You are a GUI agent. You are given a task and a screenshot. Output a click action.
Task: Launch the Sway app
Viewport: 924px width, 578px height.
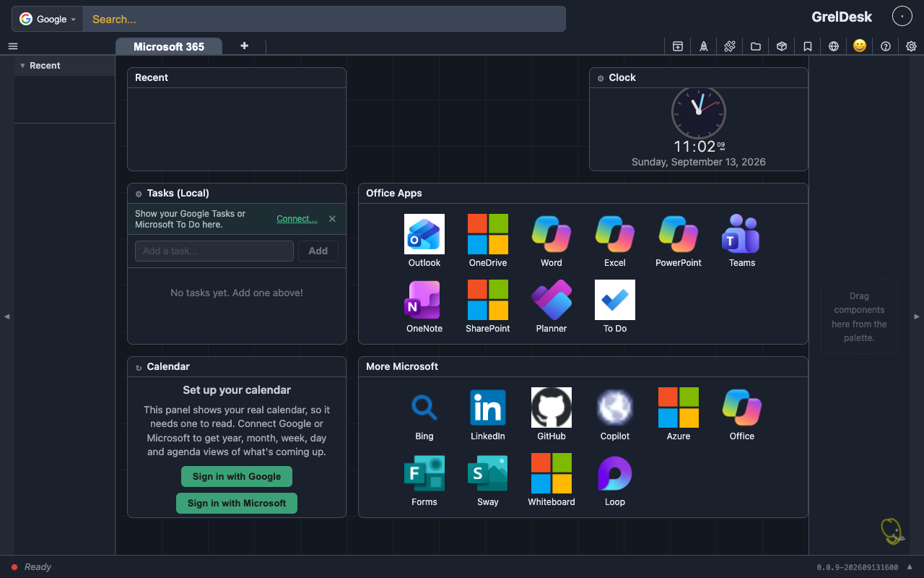coord(488,473)
